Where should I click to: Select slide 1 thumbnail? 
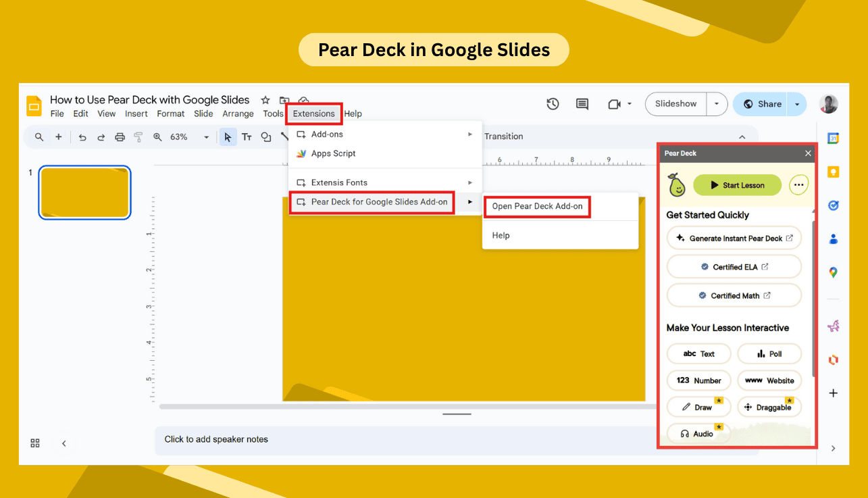[84, 193]
